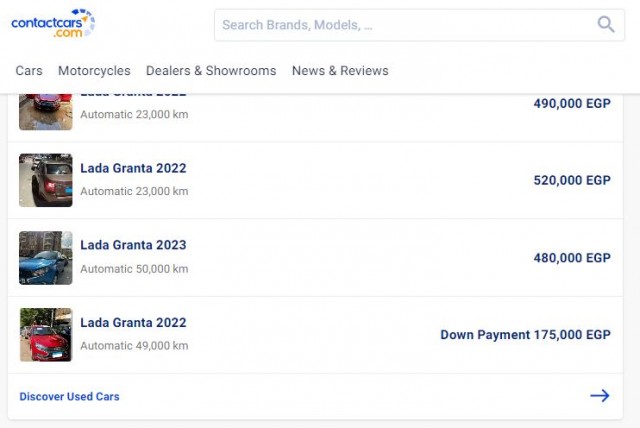Click the search magnifier icon
The height and width of the screenshot is (428, 640).
[x=606, y=24]
